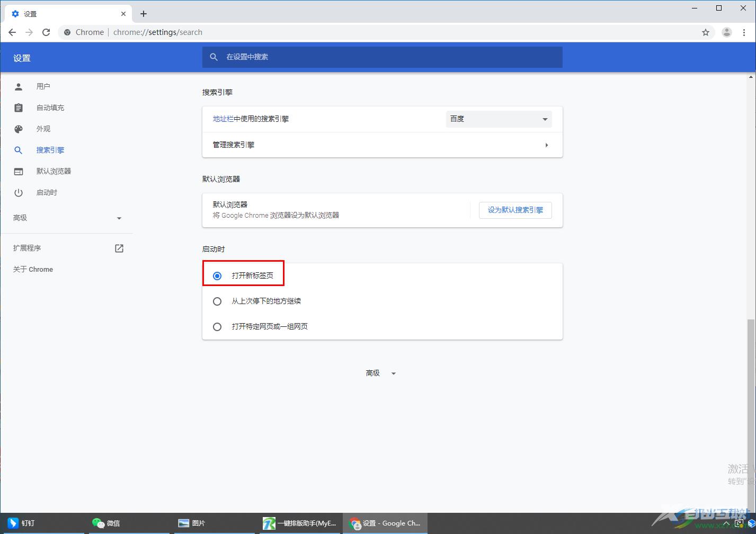Click the 启动时 power icon in sidebar
The width and height of the screenshot is (756, 534).
coord(19,192)
